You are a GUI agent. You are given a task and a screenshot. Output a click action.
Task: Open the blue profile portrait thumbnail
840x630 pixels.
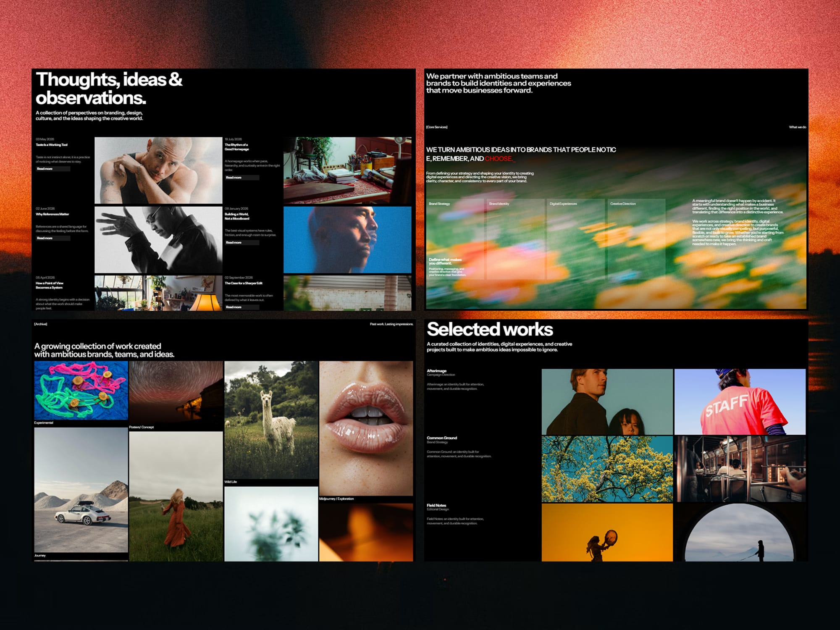click(x=347, y=239)
